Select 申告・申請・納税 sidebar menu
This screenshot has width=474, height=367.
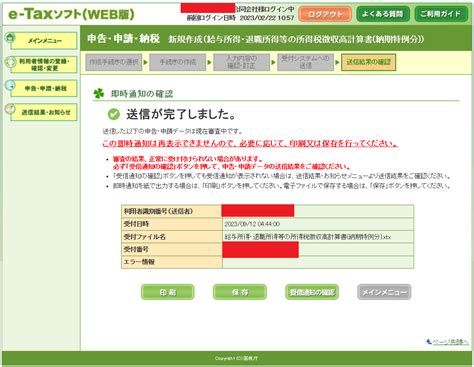coord(44,88)
